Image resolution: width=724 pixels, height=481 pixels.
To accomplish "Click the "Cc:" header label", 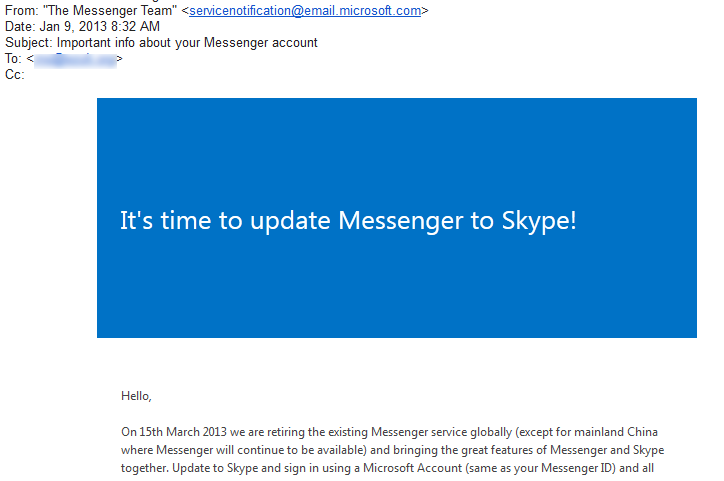I will pyautogui.click(x=14, y=75).
